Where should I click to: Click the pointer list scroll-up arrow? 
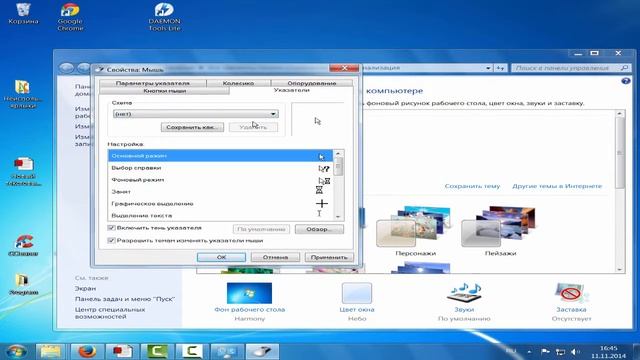pyautogui.click(x=338, y=153)
